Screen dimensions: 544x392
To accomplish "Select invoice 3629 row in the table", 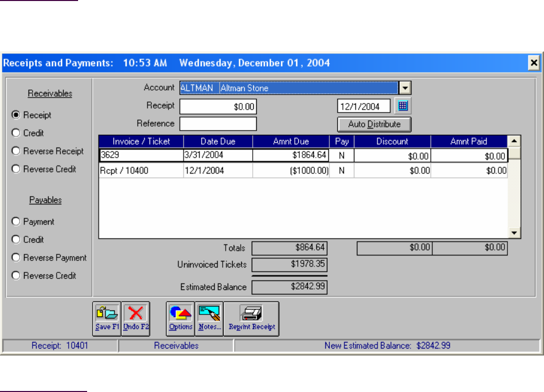I will click(141, 155).
